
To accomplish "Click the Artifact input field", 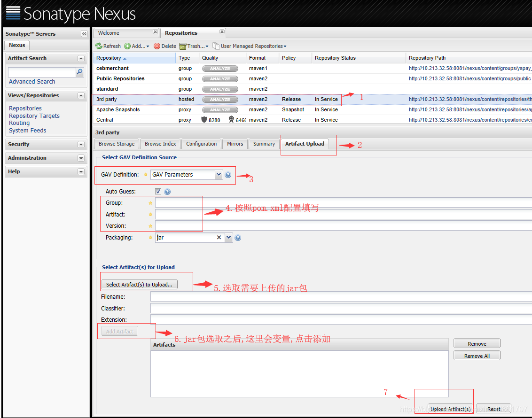I will click(344, 214).
